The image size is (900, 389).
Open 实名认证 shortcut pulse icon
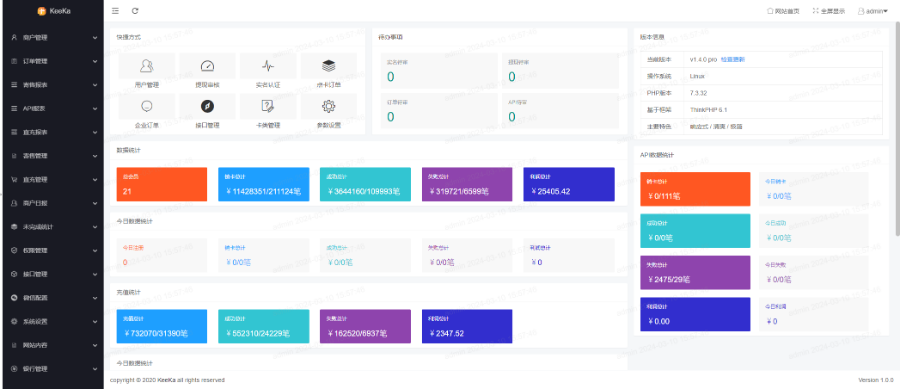coord(268,66)
